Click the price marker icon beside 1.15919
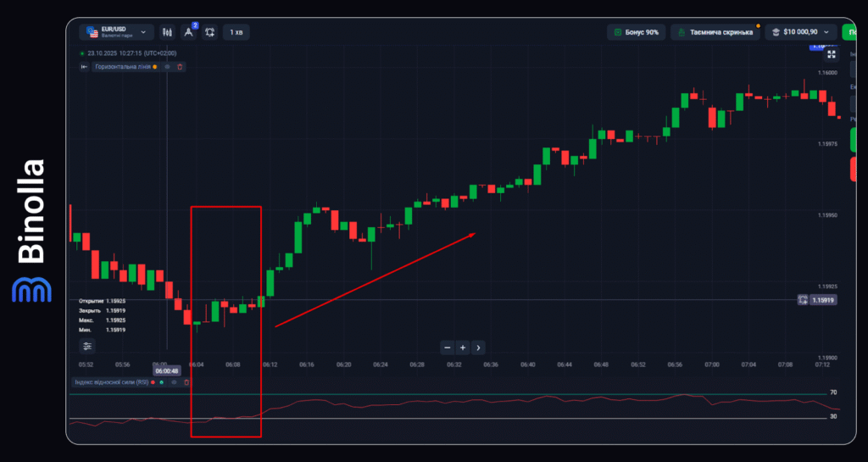Screen dimensions: 868x462 tap(802, 300)
